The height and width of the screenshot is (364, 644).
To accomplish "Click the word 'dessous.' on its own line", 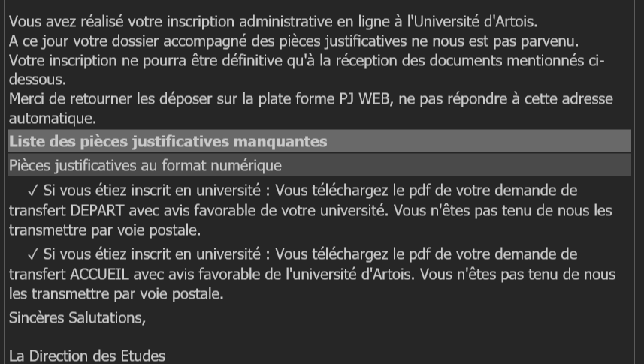I will tap(34, 79).
